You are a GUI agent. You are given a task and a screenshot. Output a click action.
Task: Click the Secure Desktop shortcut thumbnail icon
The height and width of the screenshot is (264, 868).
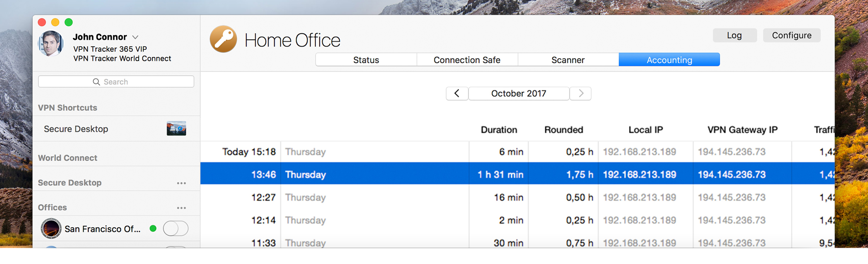click(x=176, y=129)
